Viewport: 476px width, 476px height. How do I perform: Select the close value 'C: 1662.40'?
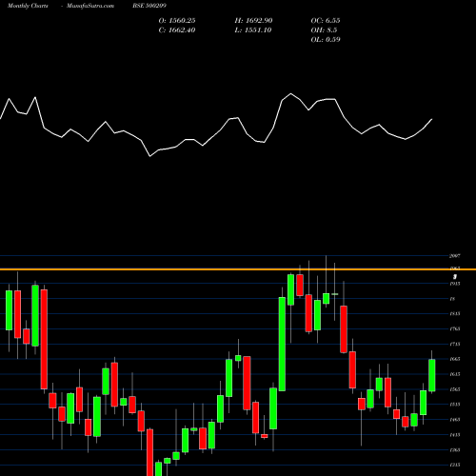(177, 30)
